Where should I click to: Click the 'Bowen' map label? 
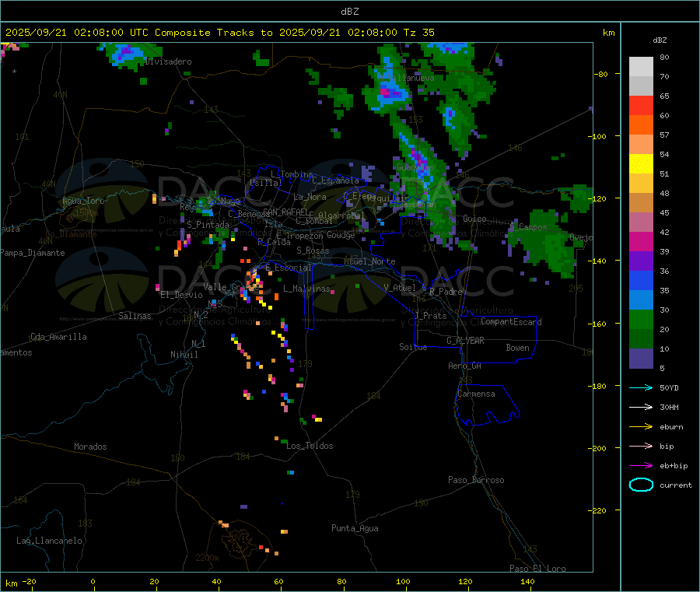tap(518, 348)
